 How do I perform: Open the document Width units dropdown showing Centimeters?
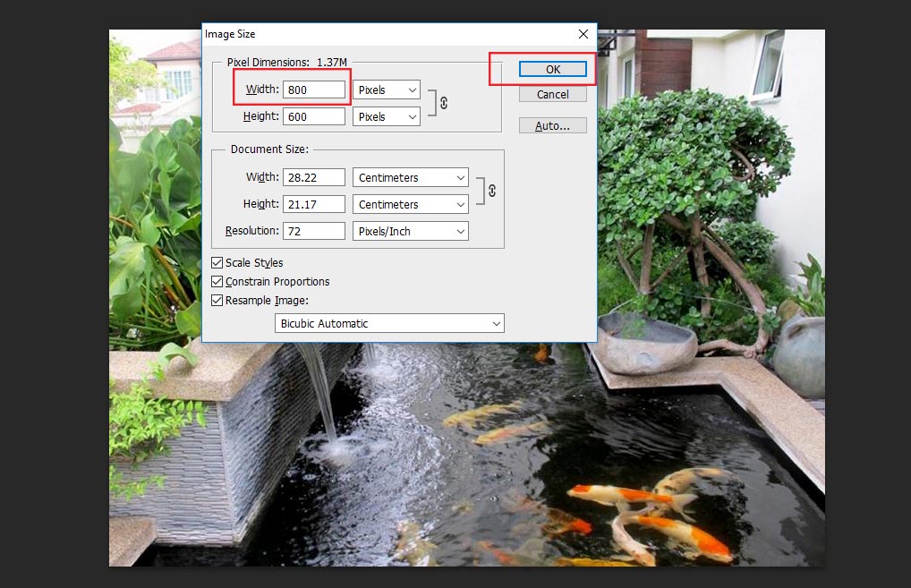410,176
